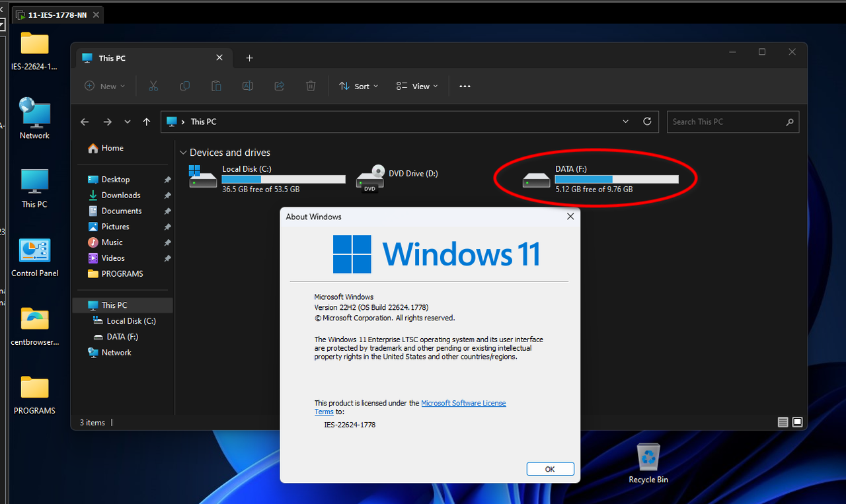Click OK in About Windows dialog
Image resolution: width=846 pixels, height=504 pixels.
coord(550,469)
